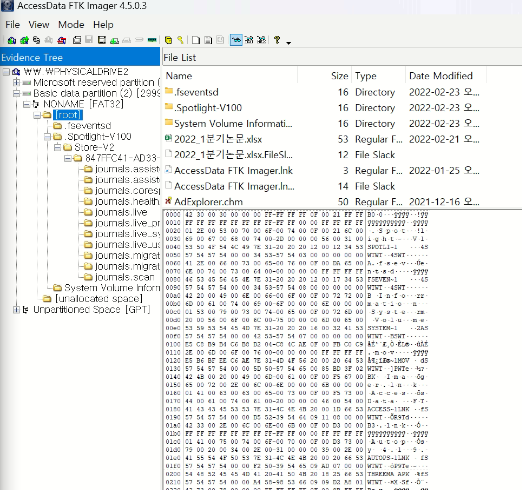Collapse the PHYSICALDRIVE2 tree node
522x490 pixels.
6,72
